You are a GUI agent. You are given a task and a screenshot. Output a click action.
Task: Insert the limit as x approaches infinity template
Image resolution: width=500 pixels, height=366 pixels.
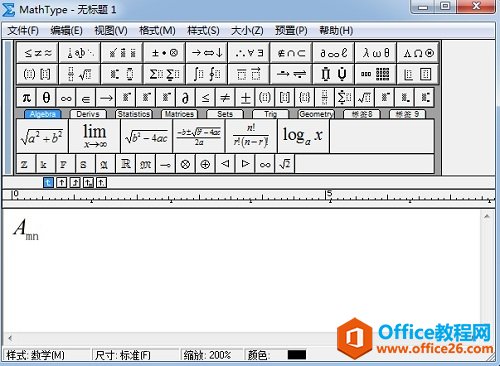[x=95, y=136]
